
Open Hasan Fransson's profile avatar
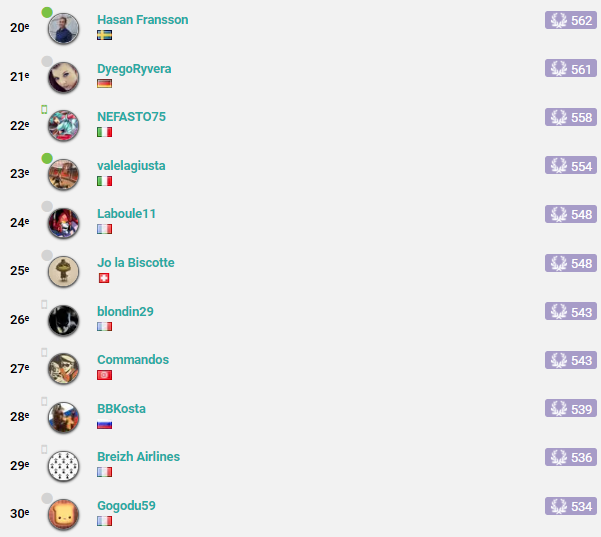point(63,28)
